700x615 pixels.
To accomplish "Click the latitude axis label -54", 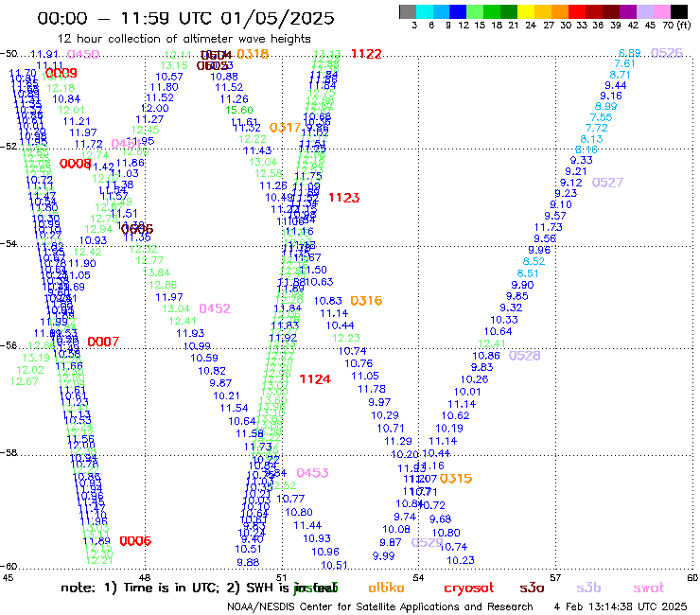I will pyautogui.click(x=9, y=243).
